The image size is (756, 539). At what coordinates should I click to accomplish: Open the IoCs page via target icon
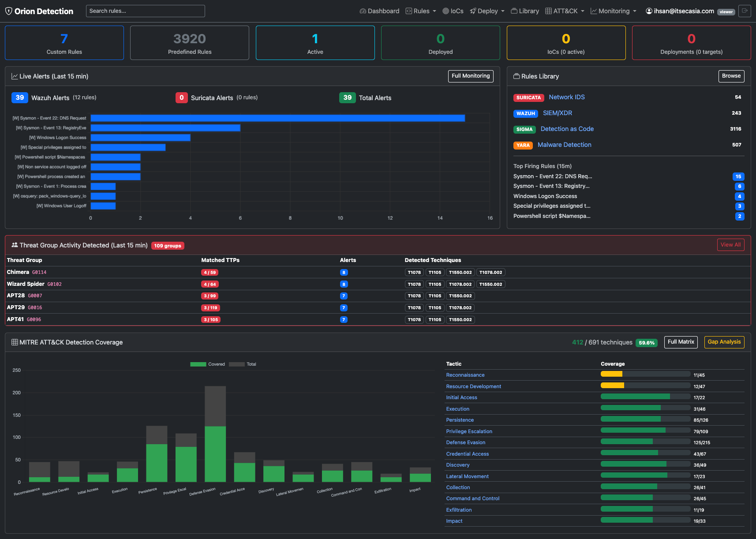coord(445,11)
